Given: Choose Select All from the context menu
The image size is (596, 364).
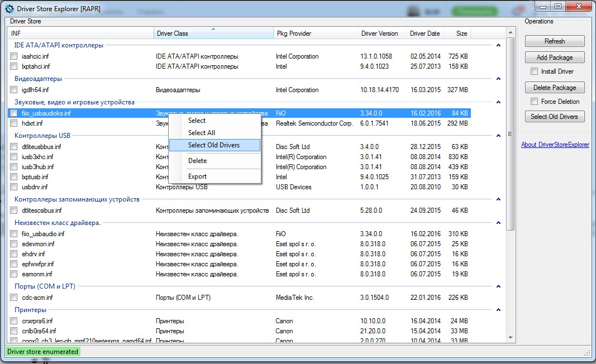Looking at the screenshot, I should (x=214, y=133).
